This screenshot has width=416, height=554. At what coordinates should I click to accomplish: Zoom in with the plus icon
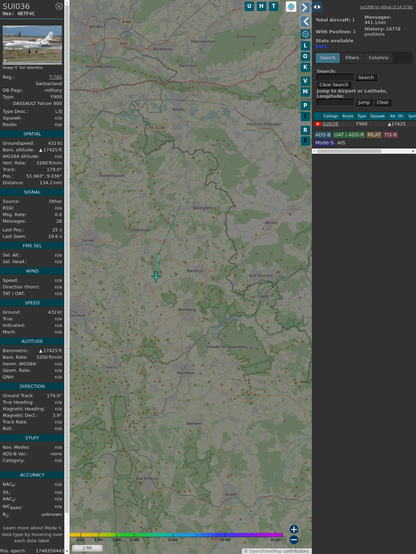[x=294, y=529]
